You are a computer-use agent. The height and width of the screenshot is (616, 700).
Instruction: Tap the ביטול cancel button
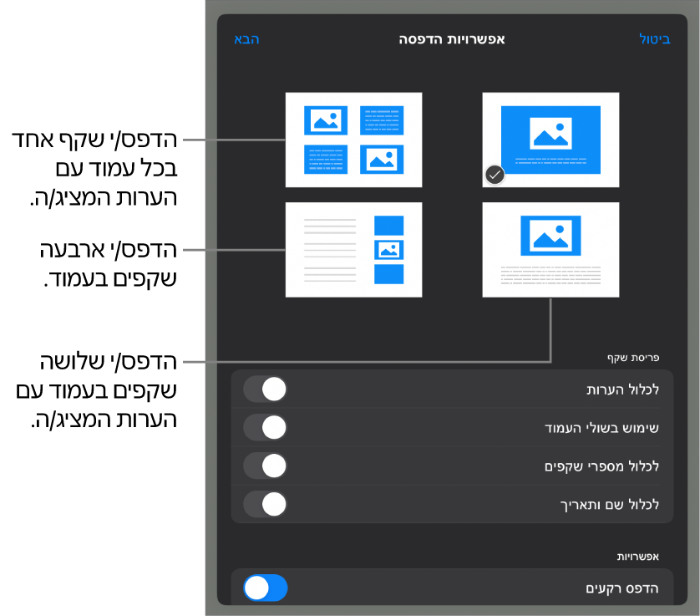[654, 38]
